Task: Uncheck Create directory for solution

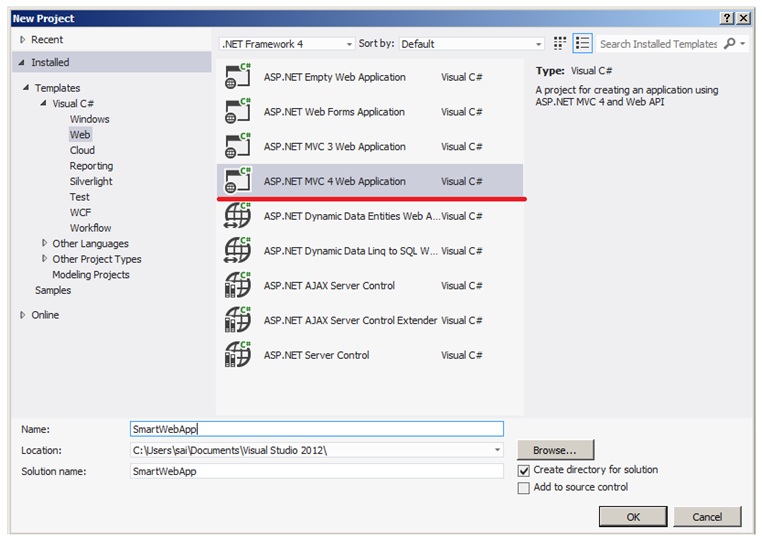Action: [x=523, y=470]
